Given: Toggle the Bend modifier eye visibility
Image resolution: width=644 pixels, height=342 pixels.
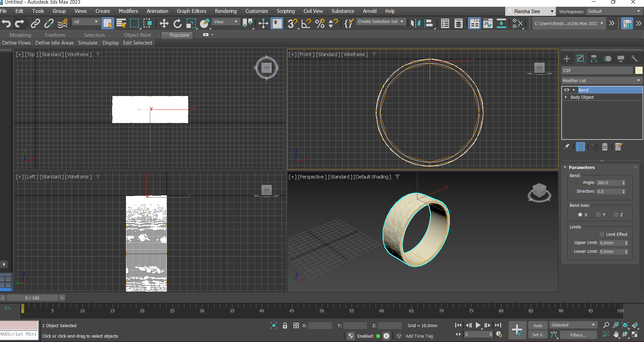Looking at the screenshot, I should tap(567, 90).
